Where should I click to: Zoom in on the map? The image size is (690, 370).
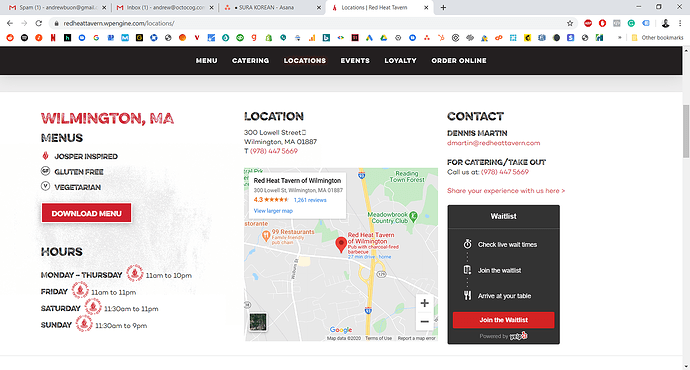tap(424, 303)
